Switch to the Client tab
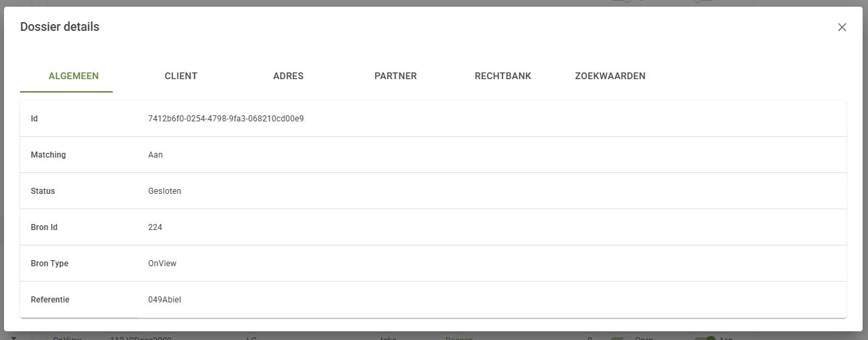This screenshot has width=868, height=340. (x=181, y=76)
